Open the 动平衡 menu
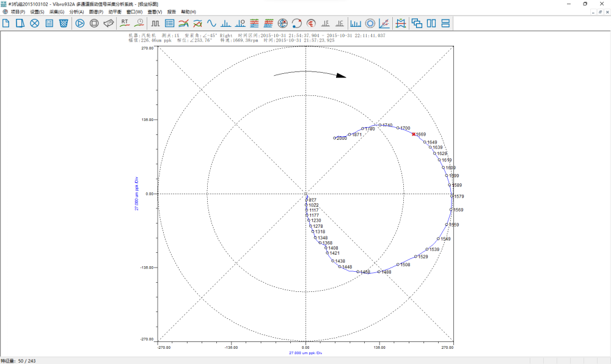The image size is (611, 364). click(115, 12)
